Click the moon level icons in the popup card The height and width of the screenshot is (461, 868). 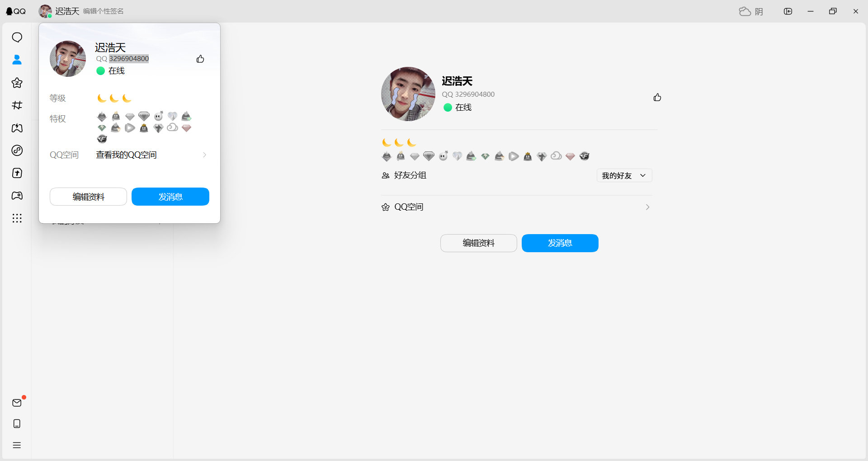pos(114,98)
